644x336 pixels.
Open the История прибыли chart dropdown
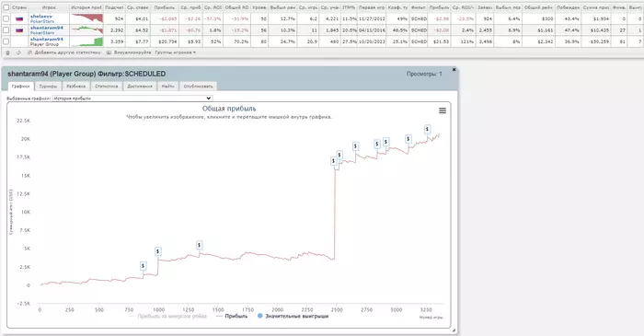point(132,98)
